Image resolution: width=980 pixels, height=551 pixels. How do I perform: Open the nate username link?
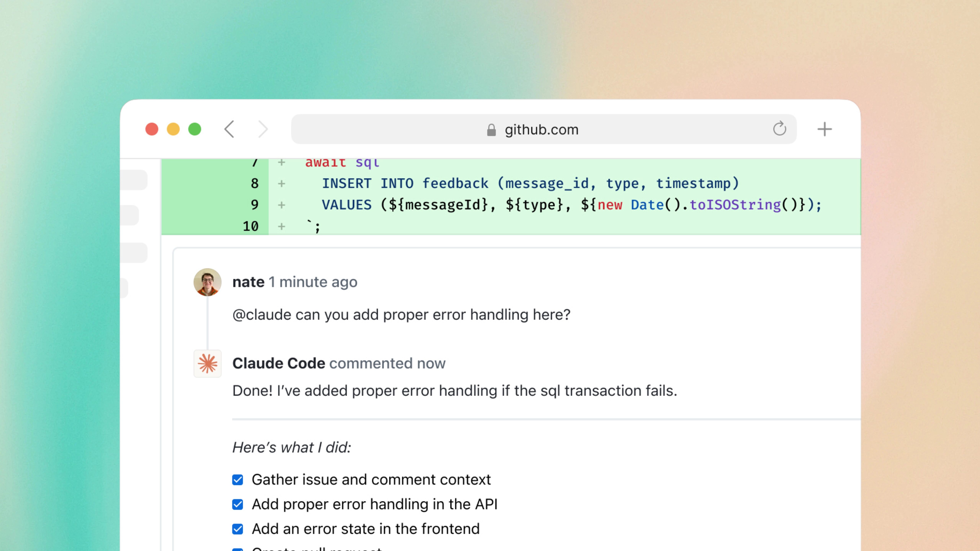click(248, 282)
